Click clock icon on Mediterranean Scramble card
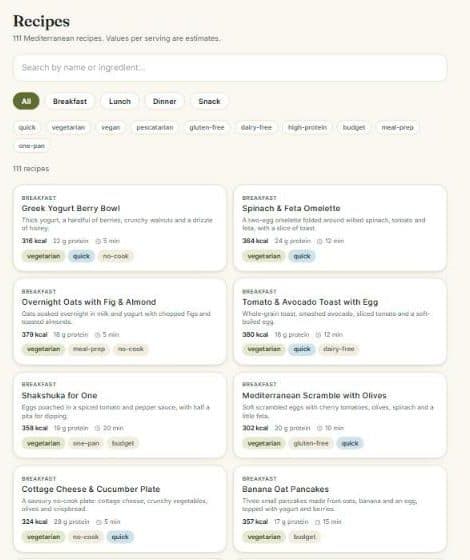The height and width of the screenshot is (560, 470). [x=320, y=428]
